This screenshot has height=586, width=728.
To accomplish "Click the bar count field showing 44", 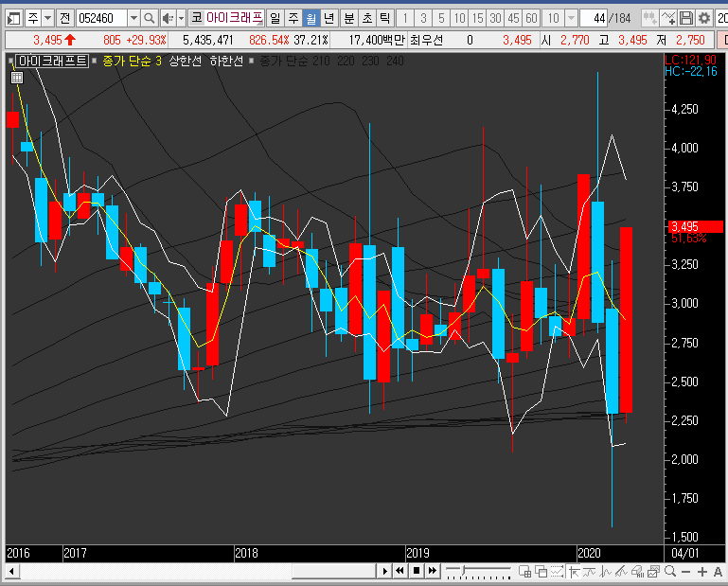I will click(x=594, y=19).
